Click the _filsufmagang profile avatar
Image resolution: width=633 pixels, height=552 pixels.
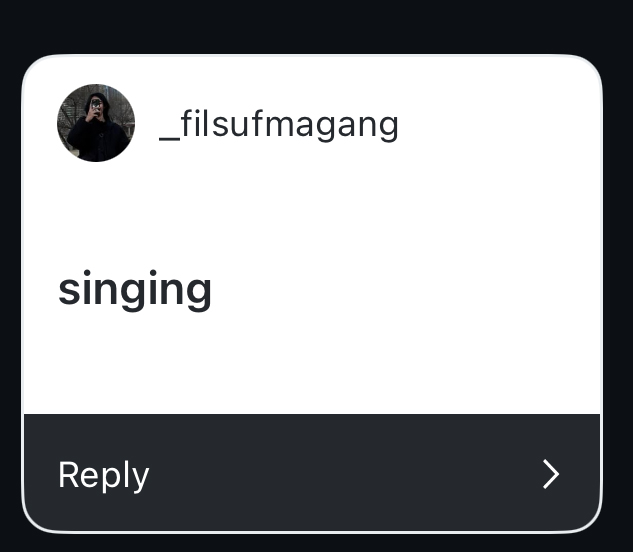point(96,123)
